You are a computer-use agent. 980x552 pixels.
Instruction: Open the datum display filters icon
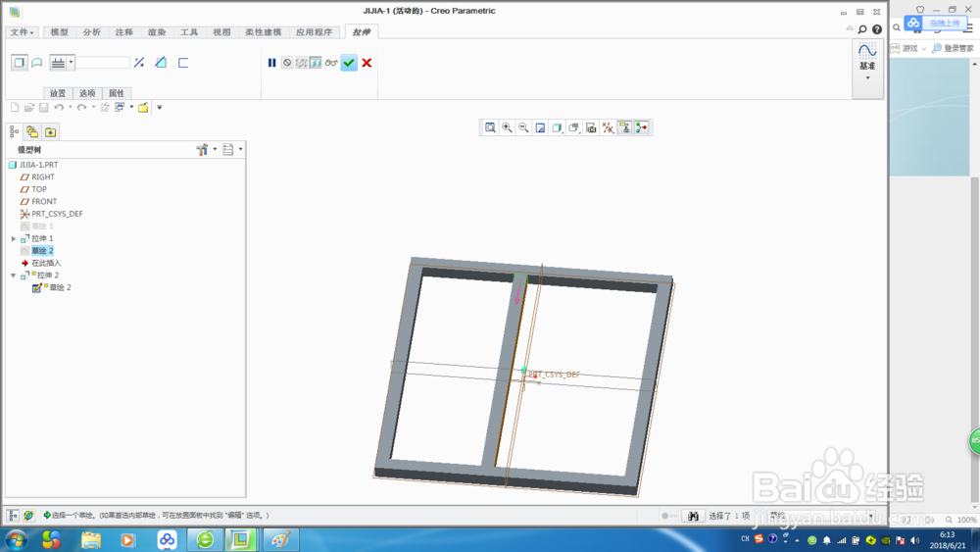[608, 128]
